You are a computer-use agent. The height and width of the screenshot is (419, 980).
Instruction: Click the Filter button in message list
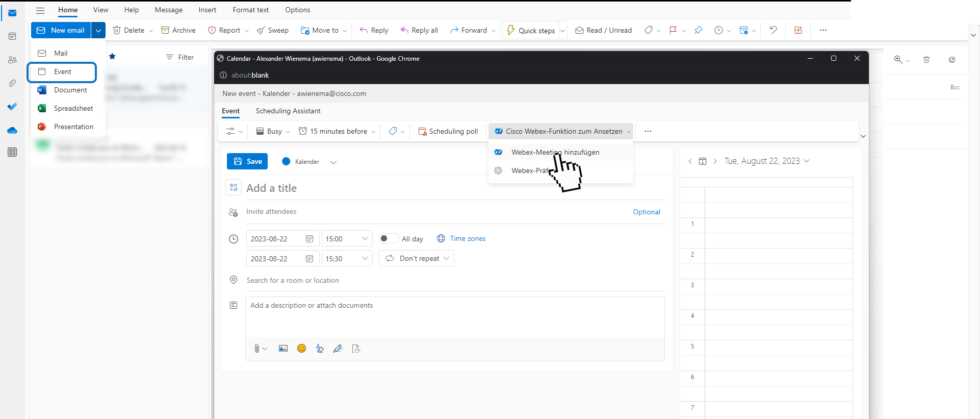pos(180,57)
